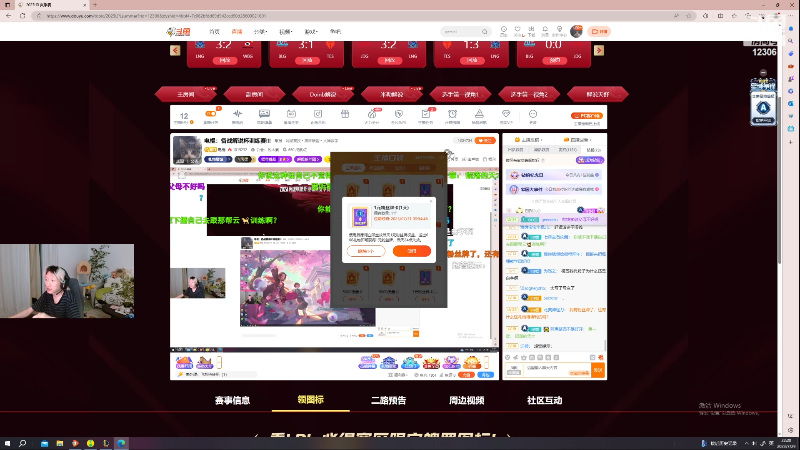Click the checklist task icon in activity toolbar
Screen dimensions: 800x450
(x=426, y=114)
